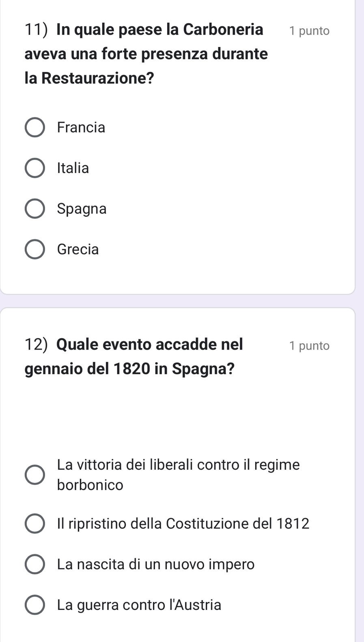This screenshot has width=364, height=642.
Task: Click 'Il ripristino della Costituzione' answer text
Action: pos(183,523)
